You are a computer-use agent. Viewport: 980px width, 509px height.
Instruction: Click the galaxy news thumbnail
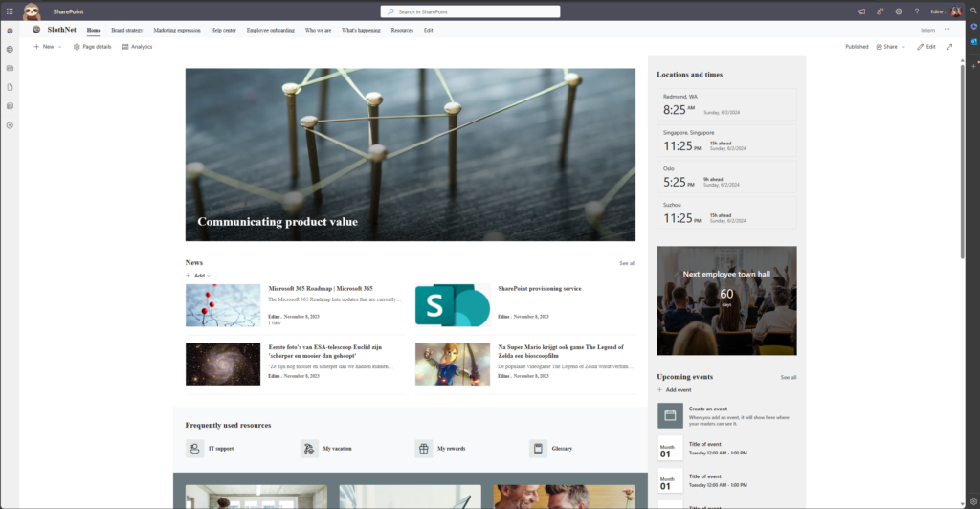[x=222, y=365]
